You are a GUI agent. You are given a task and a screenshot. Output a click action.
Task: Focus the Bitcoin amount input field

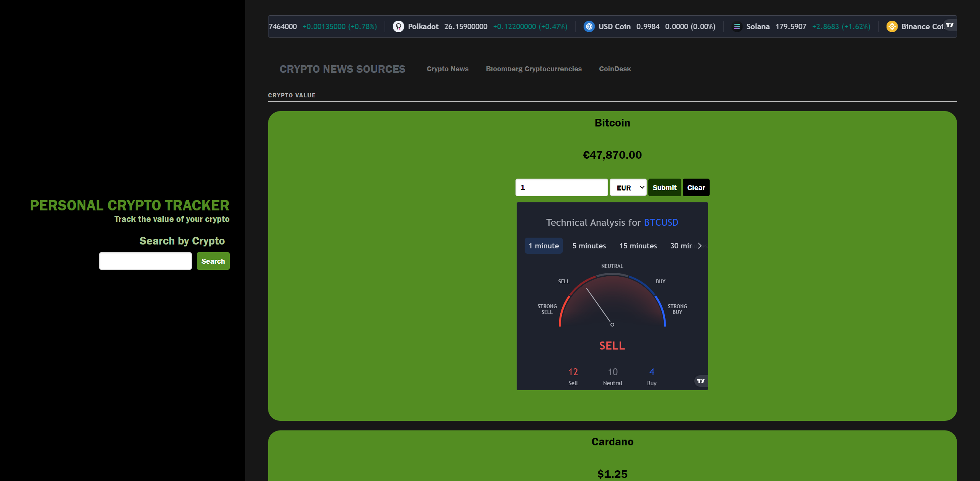(561, 187)
